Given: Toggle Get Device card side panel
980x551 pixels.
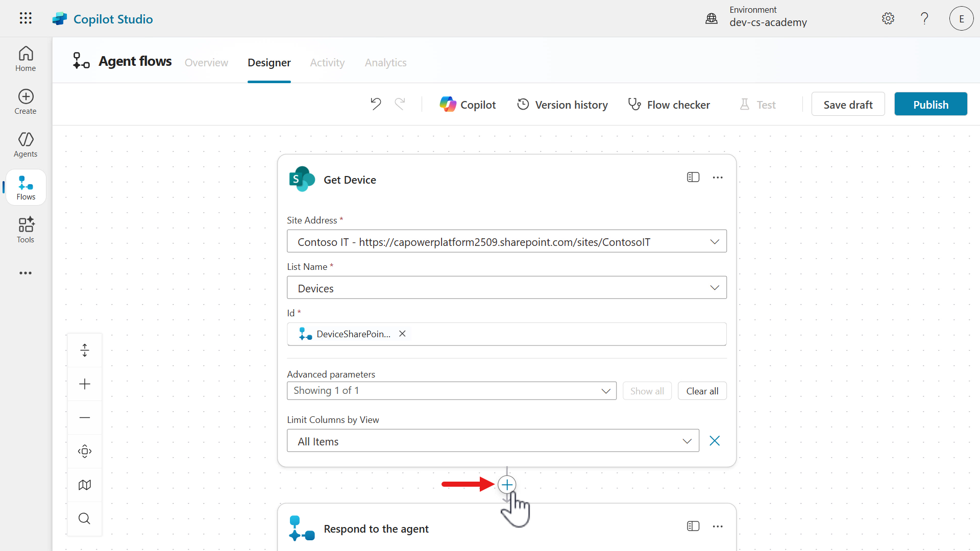Looking at the screenshot, I should (693, 177).
